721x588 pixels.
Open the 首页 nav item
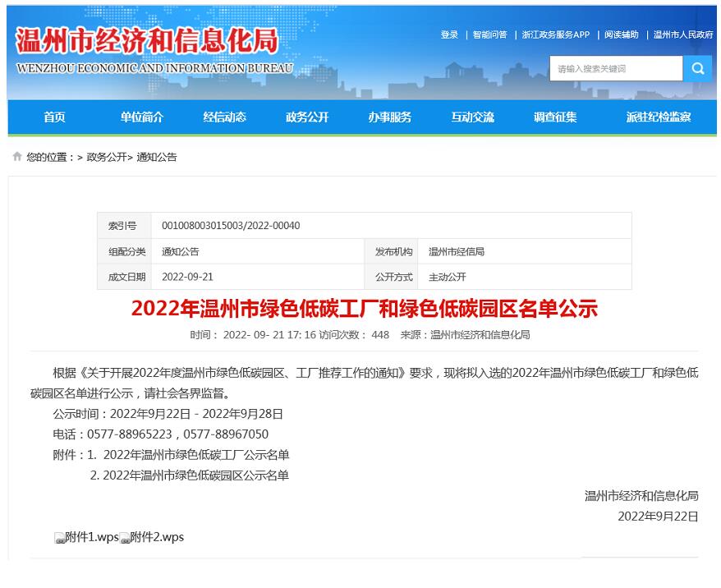pyautogui.click(x=54, y=117)
